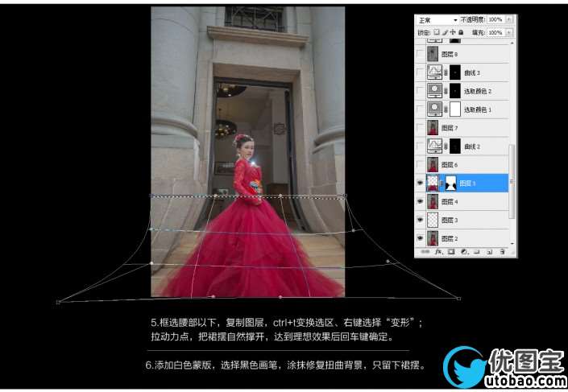
Task: Select layer named 曲线 3
Action: pos(471,72)
